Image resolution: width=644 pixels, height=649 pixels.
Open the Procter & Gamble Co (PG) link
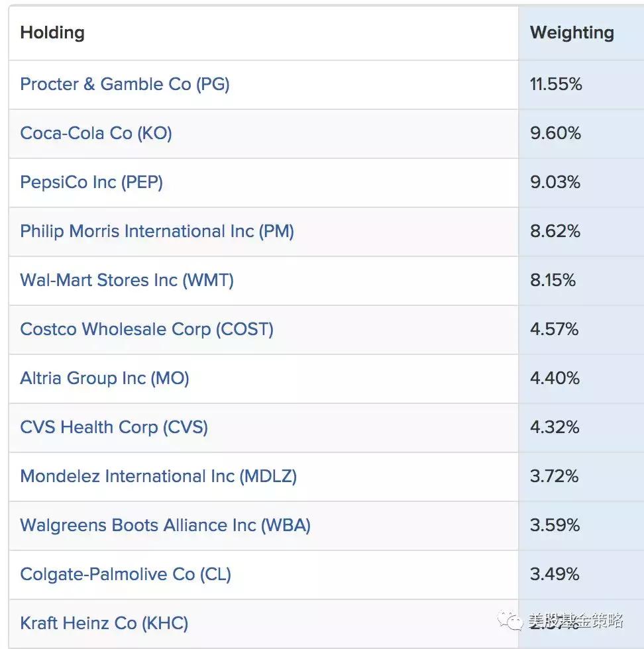[125, 85]
